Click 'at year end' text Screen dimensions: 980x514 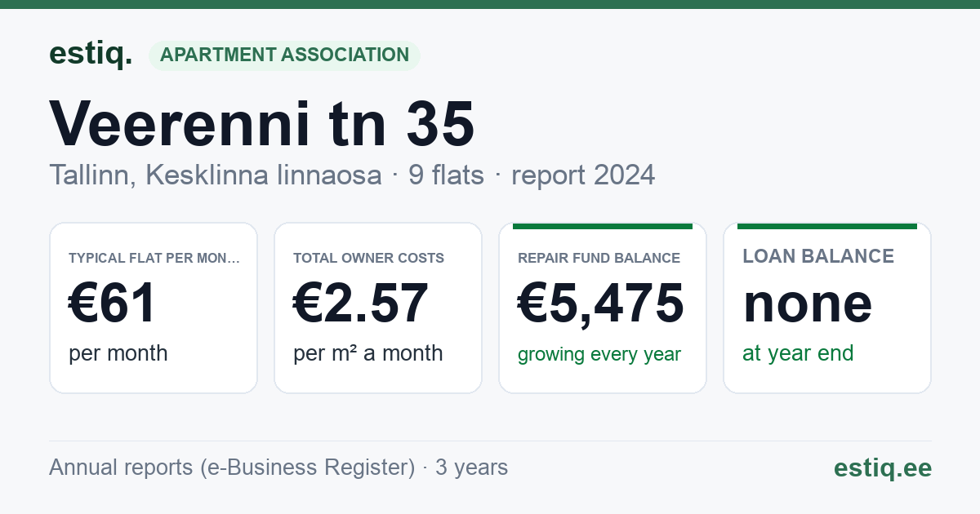point(798,353)
